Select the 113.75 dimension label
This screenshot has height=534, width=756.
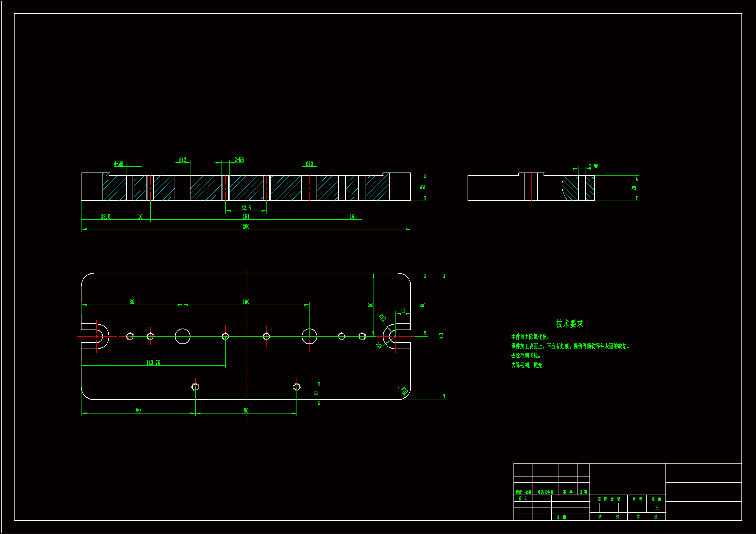point(153,362)
